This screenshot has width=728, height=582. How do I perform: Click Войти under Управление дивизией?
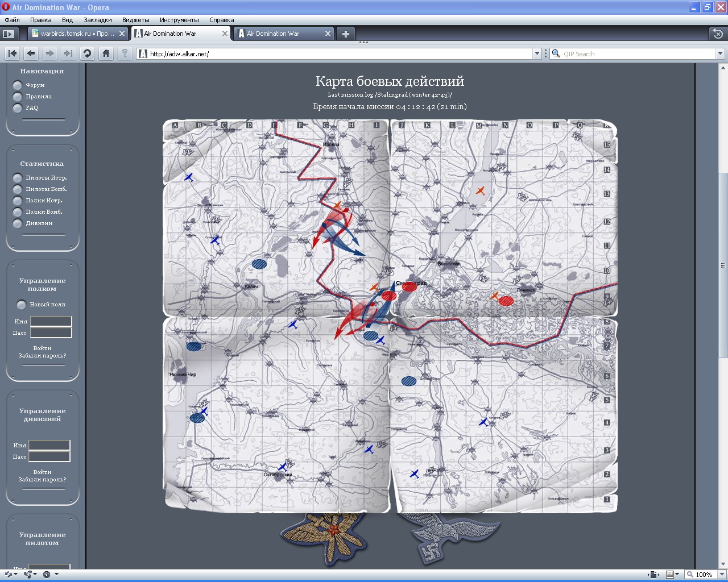point(42,472)
